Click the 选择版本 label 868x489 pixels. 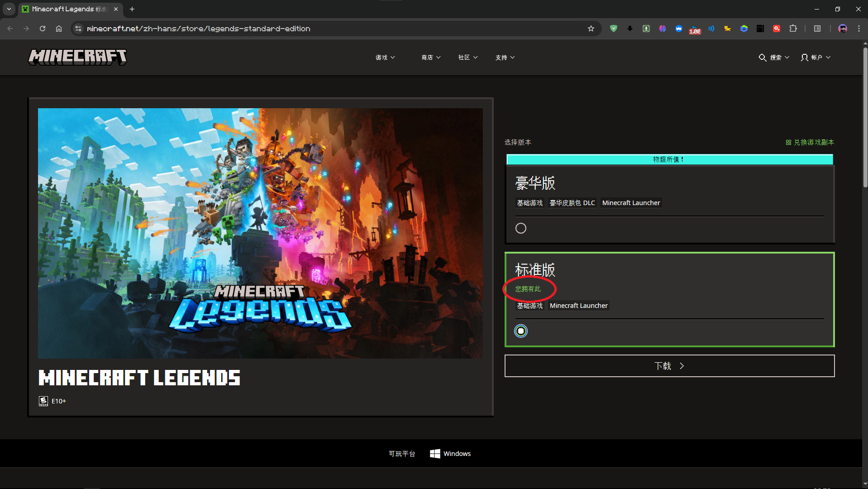click(518, 142)
